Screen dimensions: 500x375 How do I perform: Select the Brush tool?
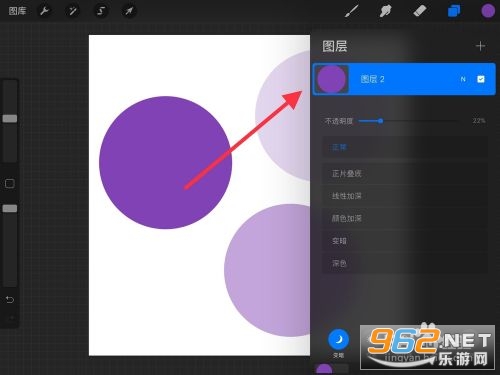click(x=352, y=11)
